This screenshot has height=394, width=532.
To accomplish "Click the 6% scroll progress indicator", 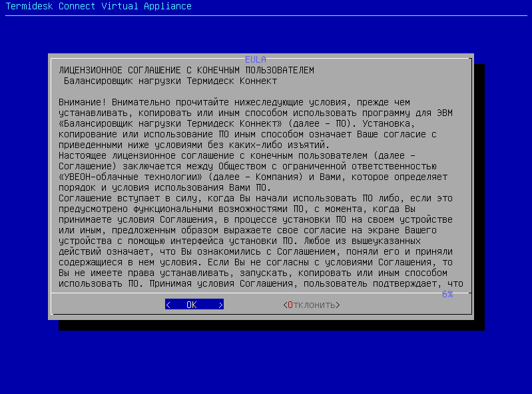I will tap(447, 294).
